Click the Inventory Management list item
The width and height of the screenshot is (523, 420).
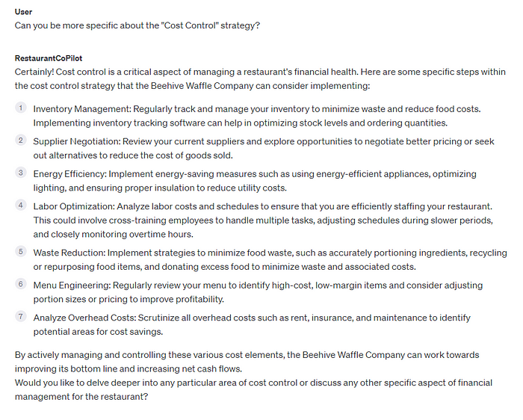pyautogui.click(x=257, y=116)
